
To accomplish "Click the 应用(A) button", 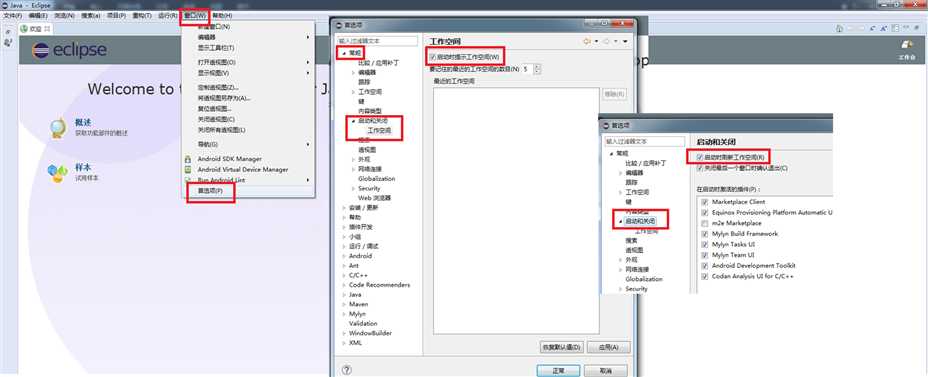I will tap(609, 347).
